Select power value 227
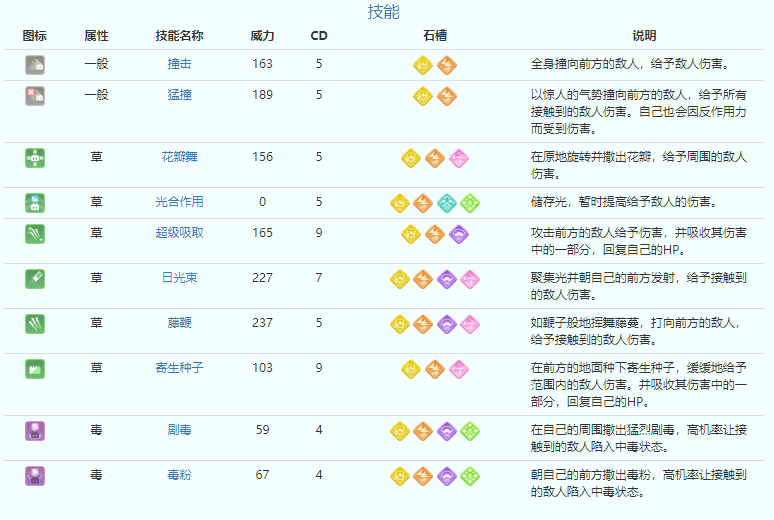Image resolution: width=774 pixels, height=520 pixels. coord(262,278)
